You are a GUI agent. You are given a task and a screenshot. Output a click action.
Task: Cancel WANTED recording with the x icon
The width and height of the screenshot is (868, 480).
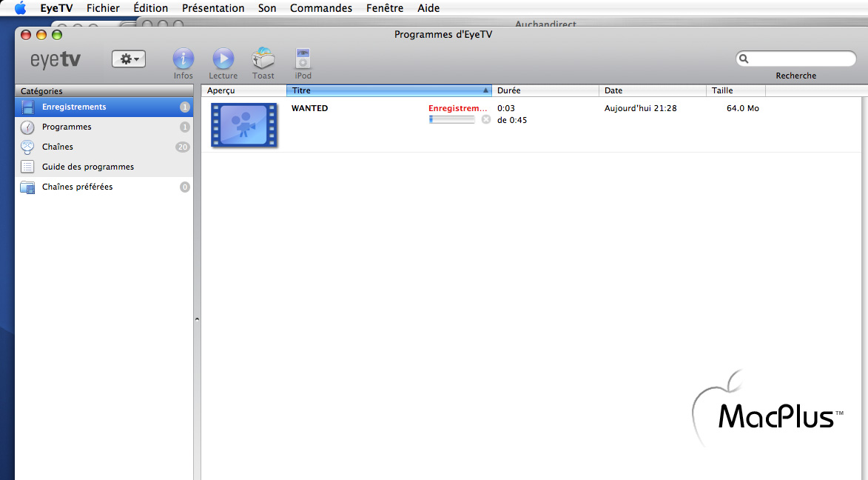[x=485, y=119]
